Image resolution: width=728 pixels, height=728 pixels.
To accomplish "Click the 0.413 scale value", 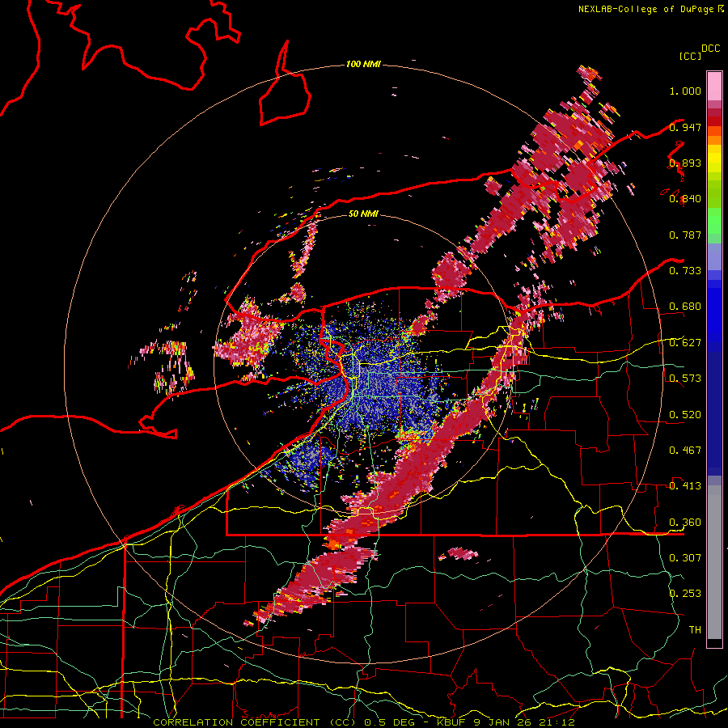I will pos(685,486).
